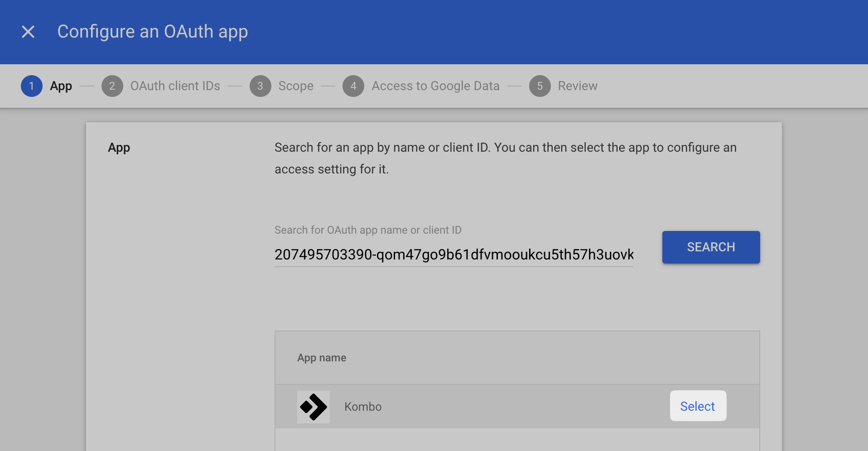Go to the App step label
Screen dimensions: 868x451
click(x=61, y=86)
